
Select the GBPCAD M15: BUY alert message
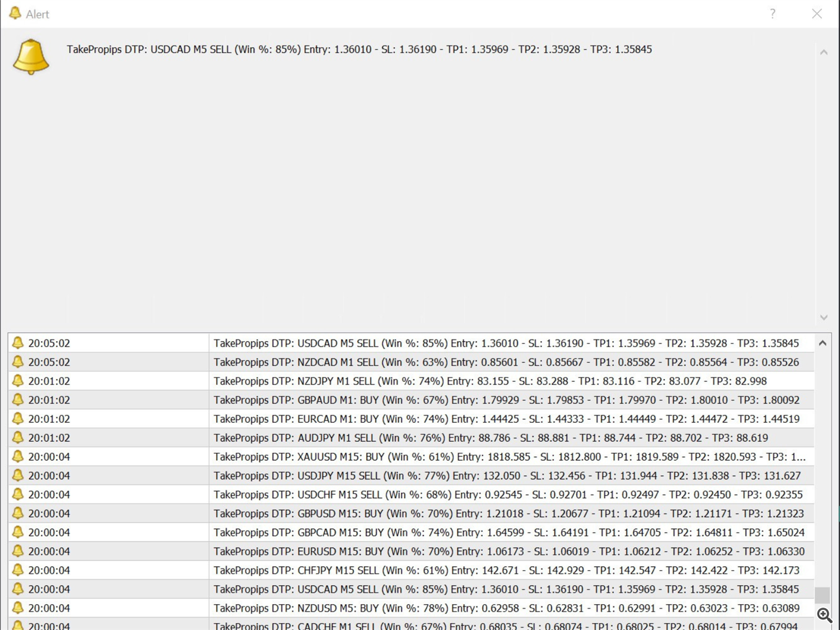click(x=509, y=533)
